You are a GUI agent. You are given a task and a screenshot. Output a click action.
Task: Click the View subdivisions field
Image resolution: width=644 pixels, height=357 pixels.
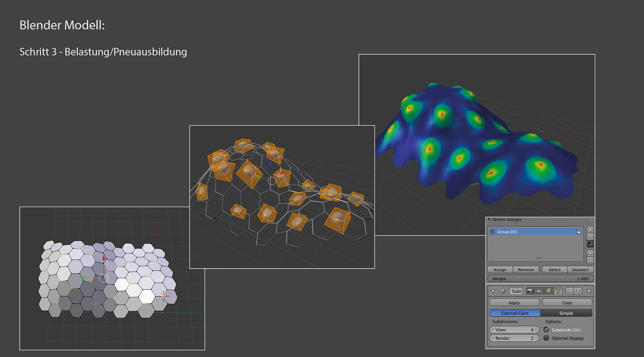tap(514, 330)
